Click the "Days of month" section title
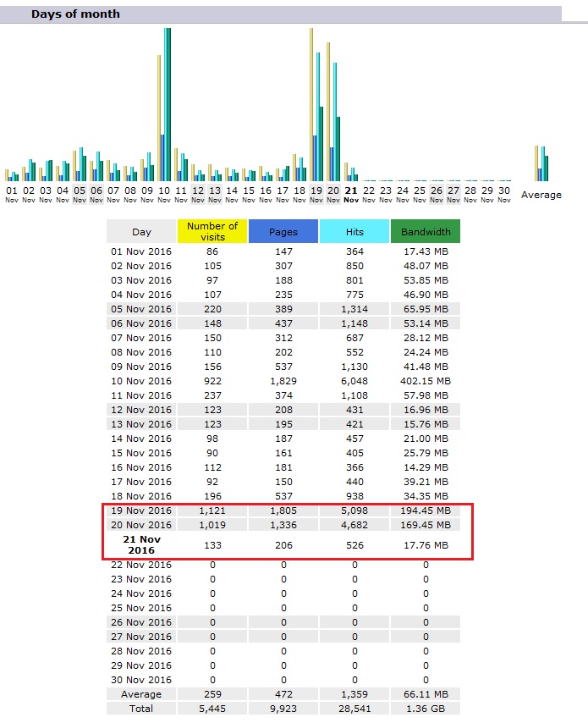Image resolution: width=588 pixels, height=723 pixels. point(75,14)
